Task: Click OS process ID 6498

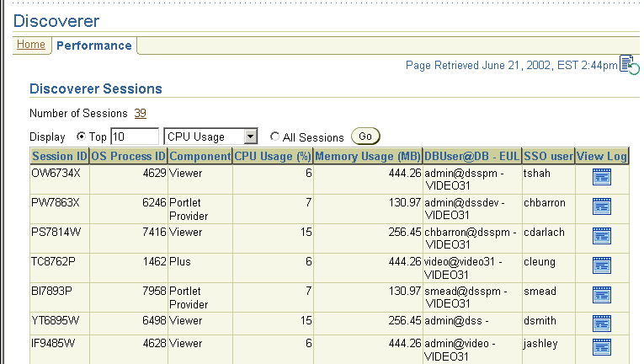Action: pos(154,320)
